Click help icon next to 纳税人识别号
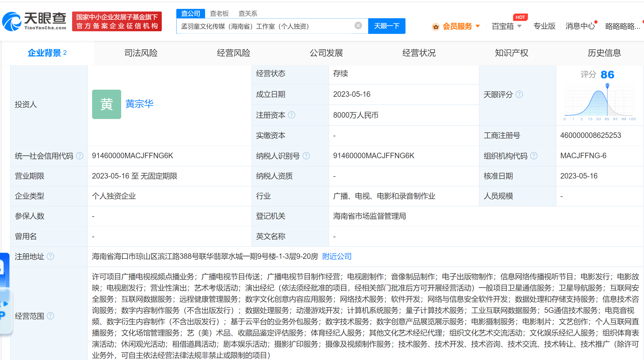The height and width of the screenshot is (360, 644). (306, 156)
